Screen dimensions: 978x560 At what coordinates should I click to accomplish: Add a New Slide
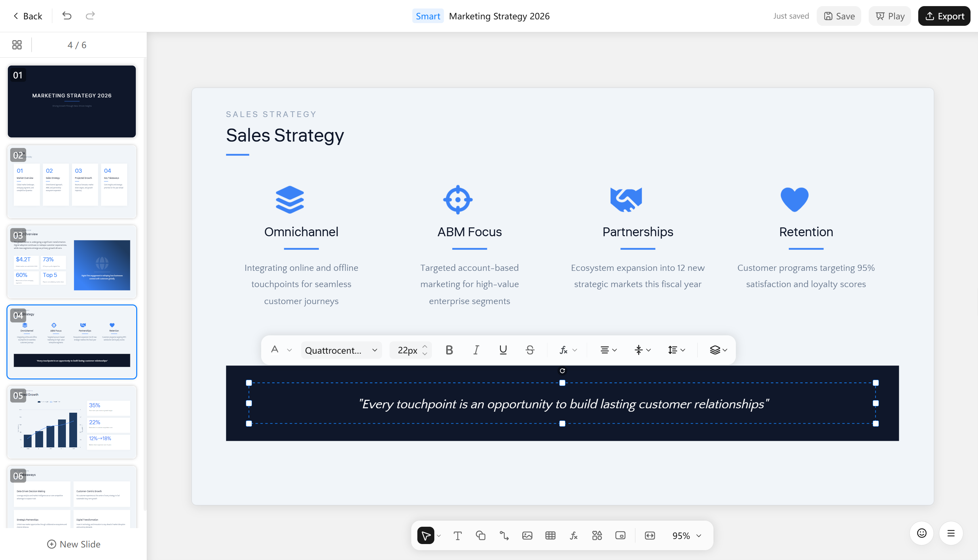coord(73,544)
